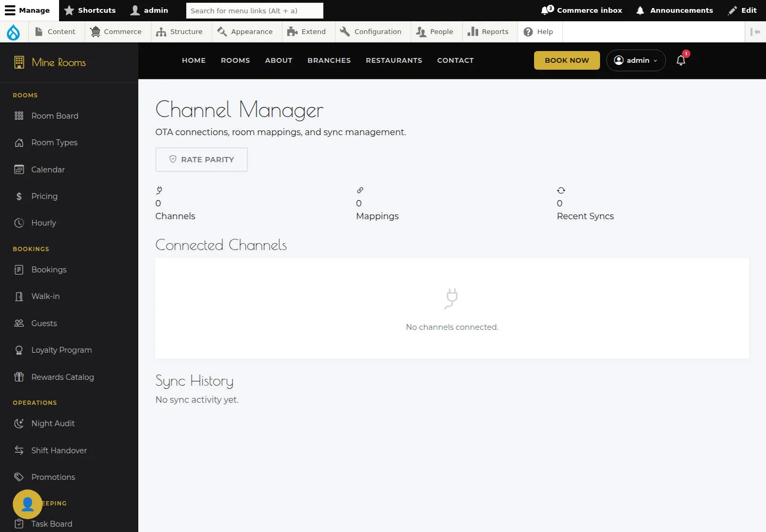Click the Calendar sidebar icon
The width and height of the screenshot is (766, 532).
tap(19, 170)
